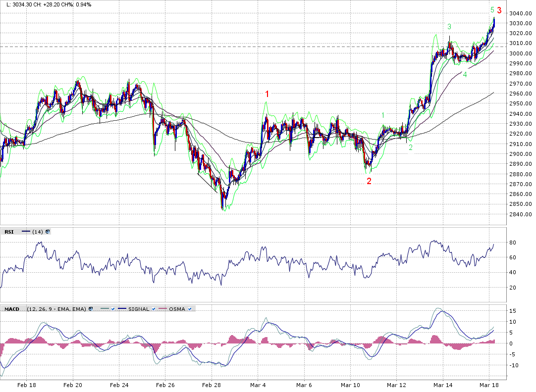The image size is (536, 392).
Task: Click the red wave label 2
Action: 369,181
